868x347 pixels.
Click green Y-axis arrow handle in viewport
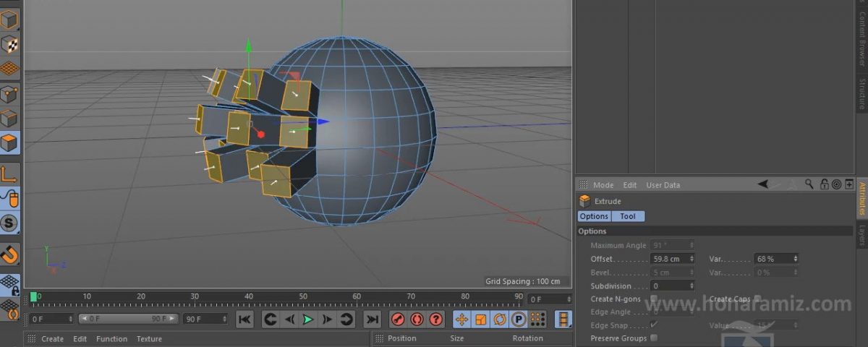[248, 47]
